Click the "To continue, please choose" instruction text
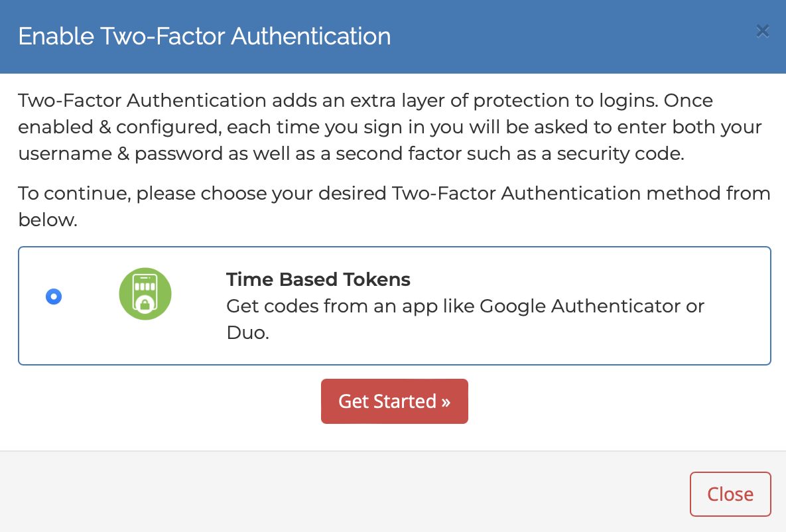786x532 pixels. [394, 206]
